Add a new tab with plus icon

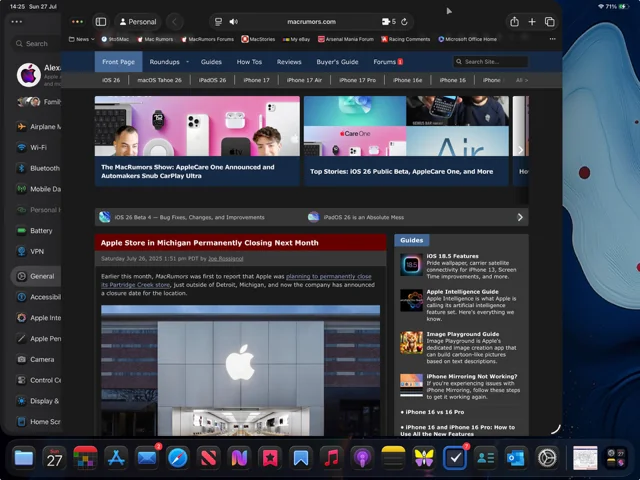tap(532, 22)
